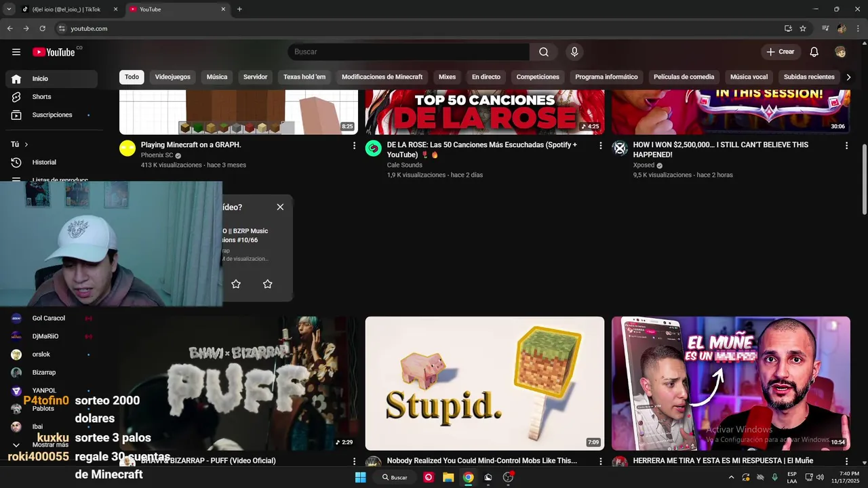868x488 pixels.
Task: Expand the Tú section chevron
Action: point(26,144)
